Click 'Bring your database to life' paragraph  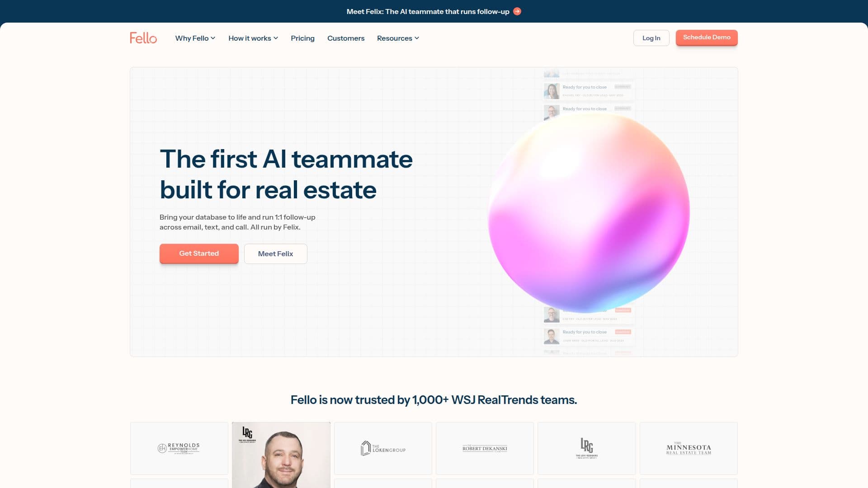(237, 222)
